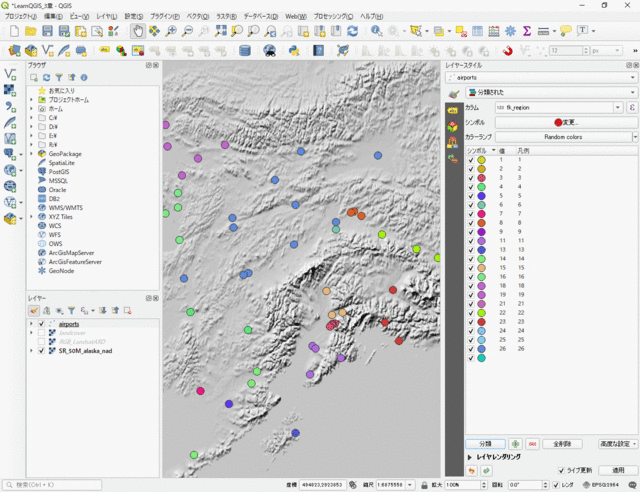Select the Identify Features tool
The height and width of the screenshot is (492, 640).
coord(376,31)
